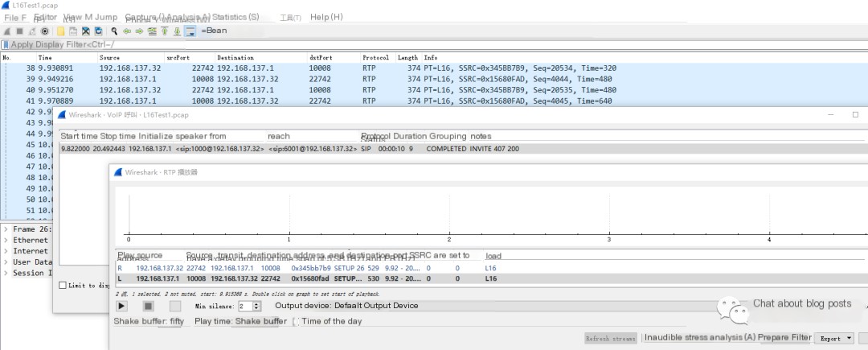Viewport: 868px width, 350px height.
Task: Adjust Min silence spinner arrows
Action: pos(256,306)
